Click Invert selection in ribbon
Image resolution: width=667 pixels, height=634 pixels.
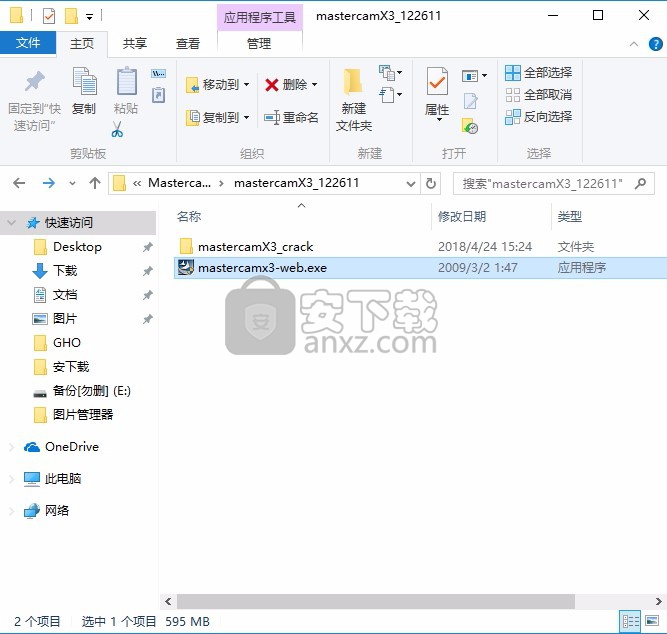point(538,117)
